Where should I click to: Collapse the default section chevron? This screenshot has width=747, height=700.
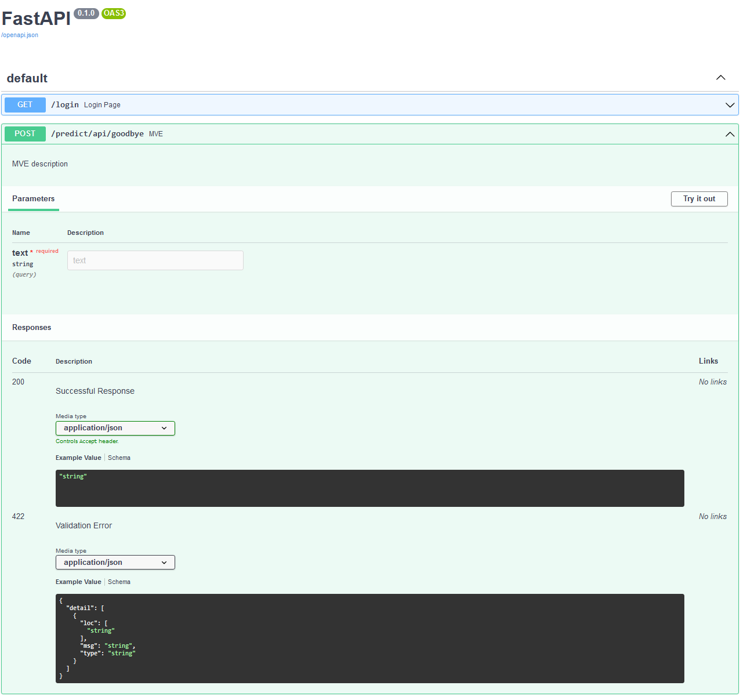(x=721, y=78)
